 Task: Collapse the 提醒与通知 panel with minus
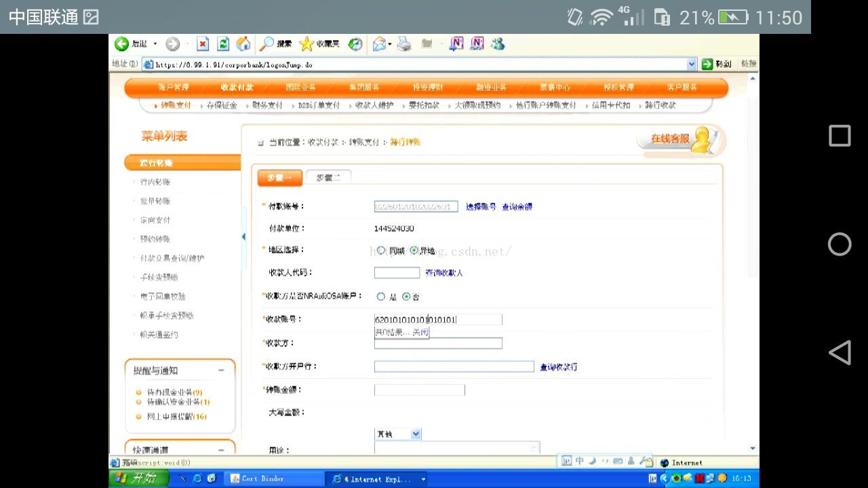point(221,370)
